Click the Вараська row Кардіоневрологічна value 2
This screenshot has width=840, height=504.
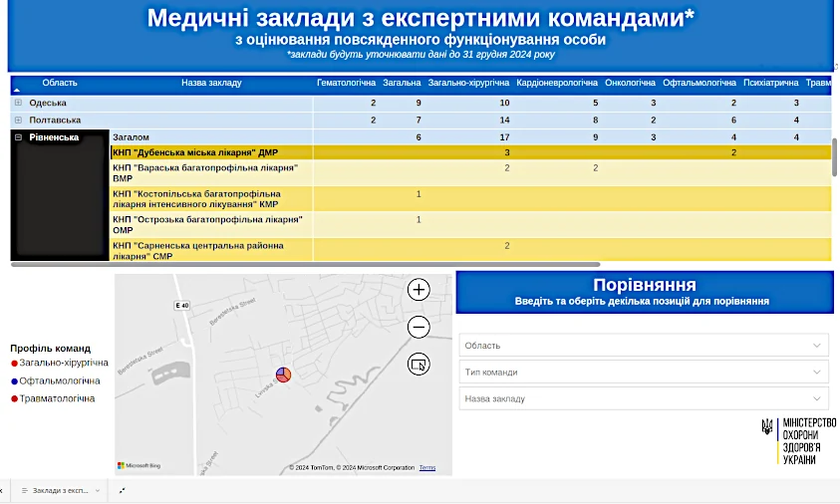[x=595, y=167]
